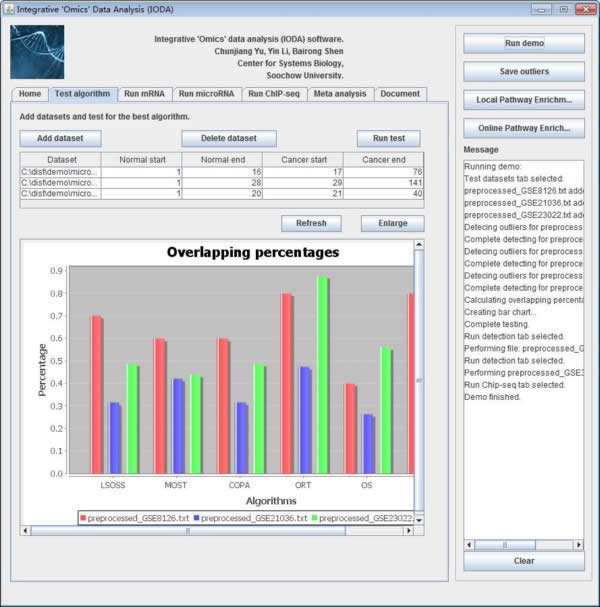600x607 pixels.
Task: Open the Meta analysis tab
Action: coord(340,94)
